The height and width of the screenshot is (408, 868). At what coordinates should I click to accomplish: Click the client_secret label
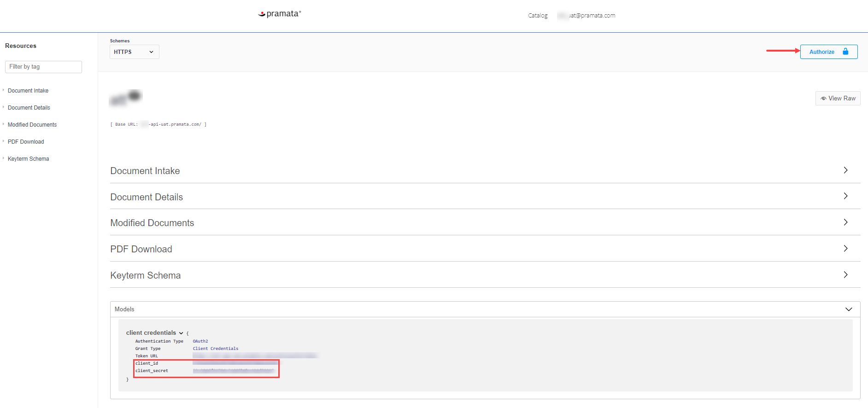pyautogui.click(x=152, y=371)
